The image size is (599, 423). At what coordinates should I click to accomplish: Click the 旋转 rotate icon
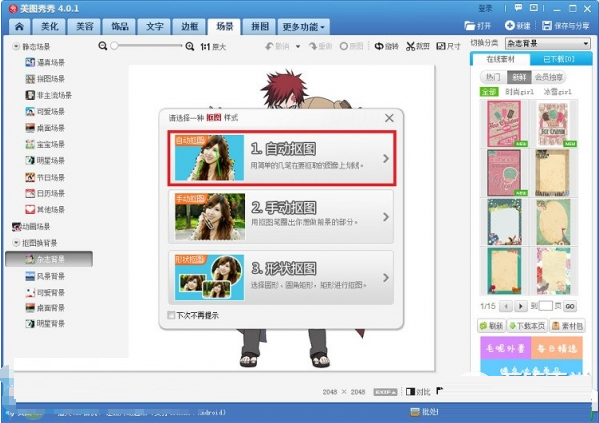tap(379, 46)
